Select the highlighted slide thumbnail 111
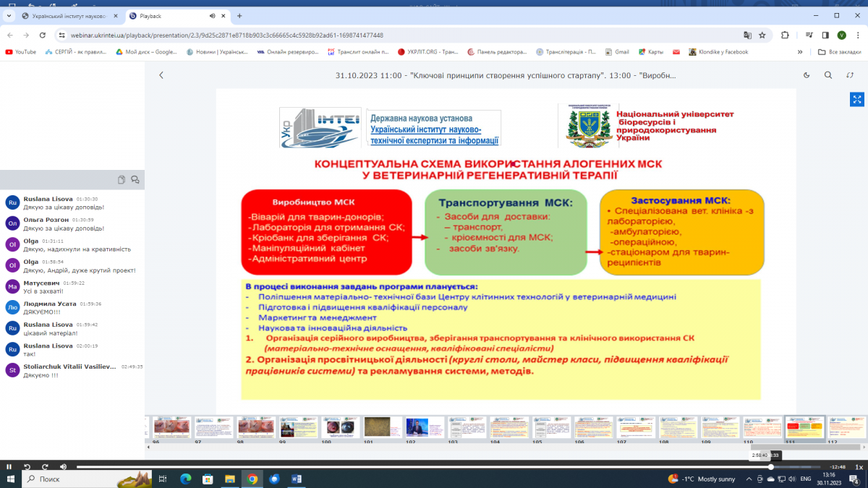 (804, 427)
